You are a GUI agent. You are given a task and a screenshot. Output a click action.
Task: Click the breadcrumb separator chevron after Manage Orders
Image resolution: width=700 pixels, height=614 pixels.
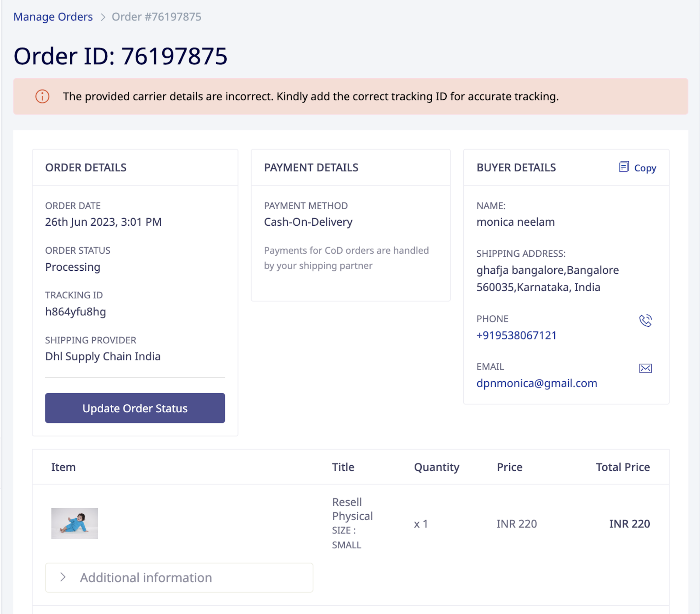(x=103, y=17)
